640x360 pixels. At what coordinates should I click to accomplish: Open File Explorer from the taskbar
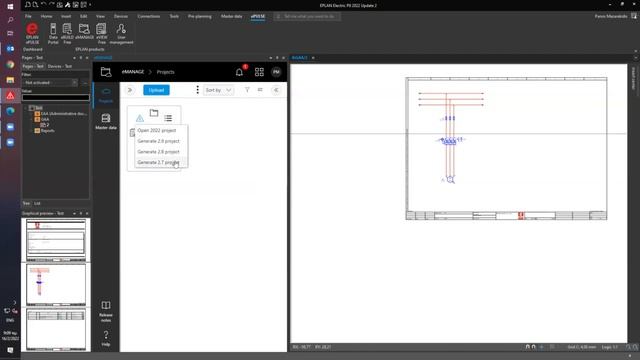pyautogui.click(x=10, y=80)
